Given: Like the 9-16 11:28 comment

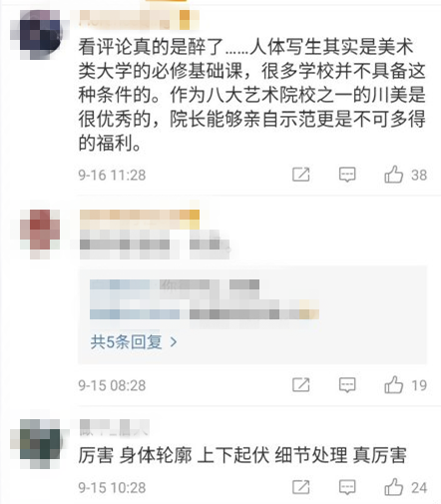Looking at the screenshot, I should pyautogui.click(x=394, y=175).
